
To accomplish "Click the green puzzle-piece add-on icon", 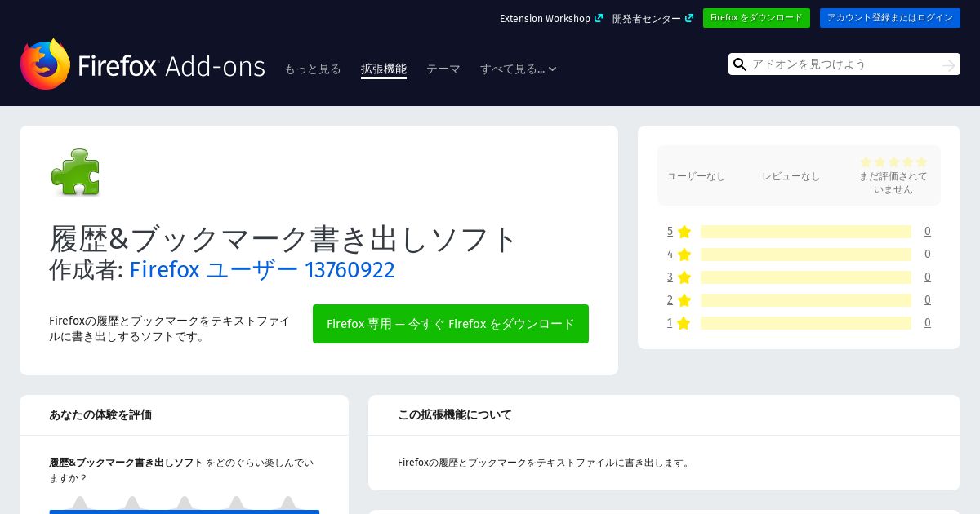I will click(75, 172).
